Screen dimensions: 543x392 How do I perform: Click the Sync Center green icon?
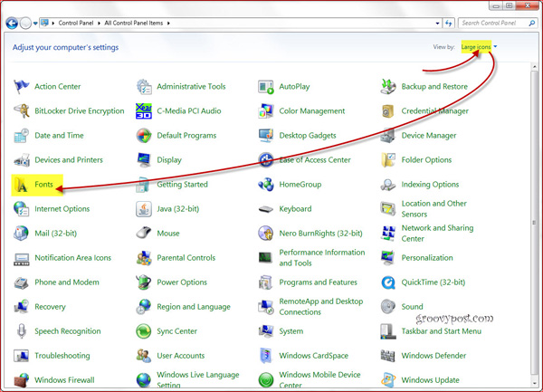144,331
